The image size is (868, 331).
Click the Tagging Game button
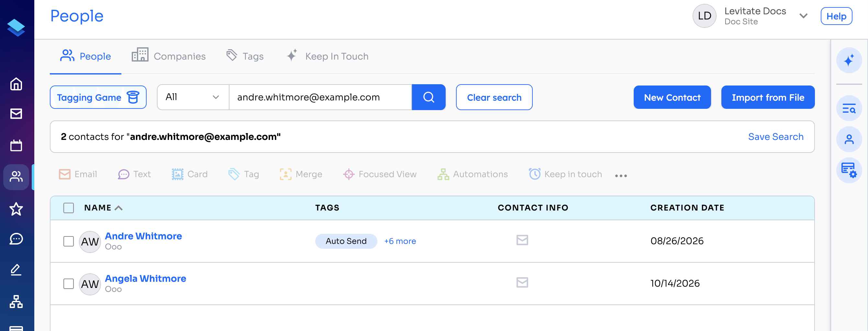click(98, 97)
